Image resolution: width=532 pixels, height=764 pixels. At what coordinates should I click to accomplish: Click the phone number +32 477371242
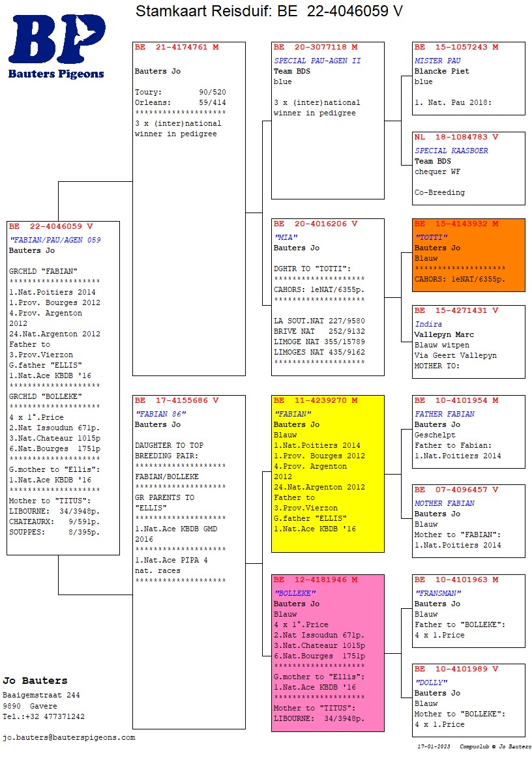pos(44,716)
